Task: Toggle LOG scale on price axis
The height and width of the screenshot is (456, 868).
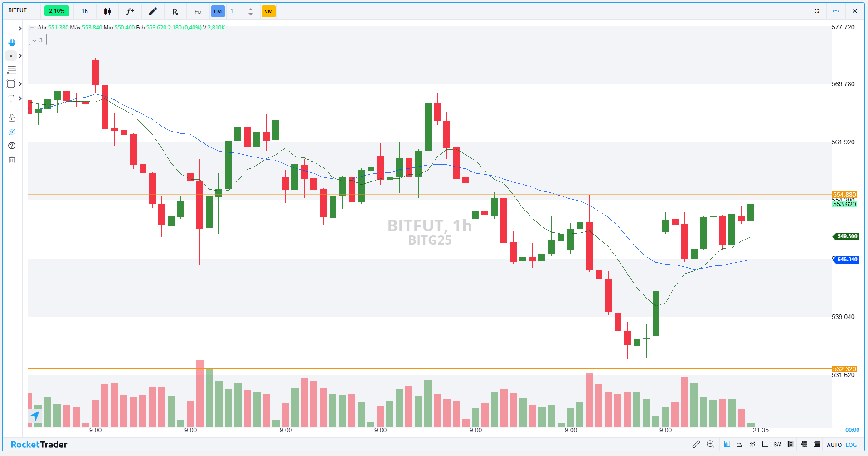Action: pos(851,445)
